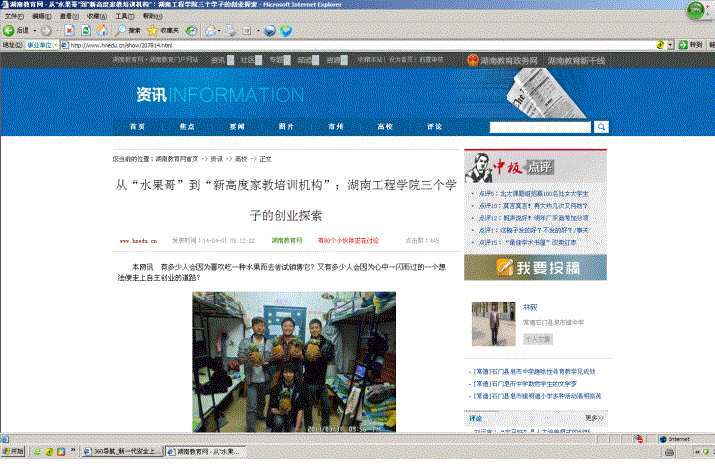Open Favorites (收藏夹) star icon
Image resolution: width=715 pixels, height=466 pixels.
(x=152, y=31)
